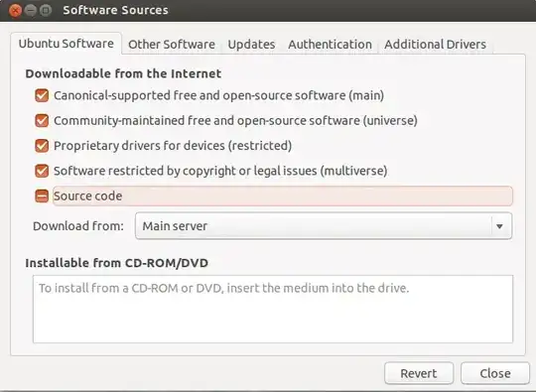Screen dimensions: 536x392
Task: Uncheck Canonical-supported main software checkbox
Action: 42,95
